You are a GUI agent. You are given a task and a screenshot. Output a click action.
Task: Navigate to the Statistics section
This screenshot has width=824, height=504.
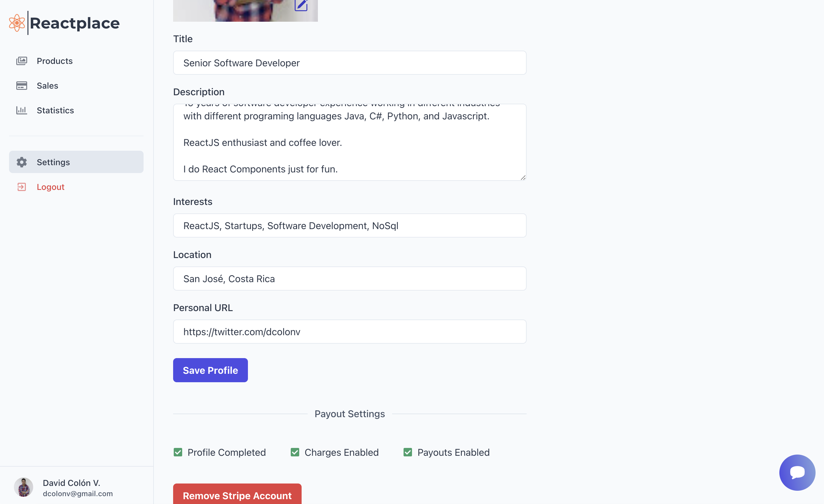(55, 110)
